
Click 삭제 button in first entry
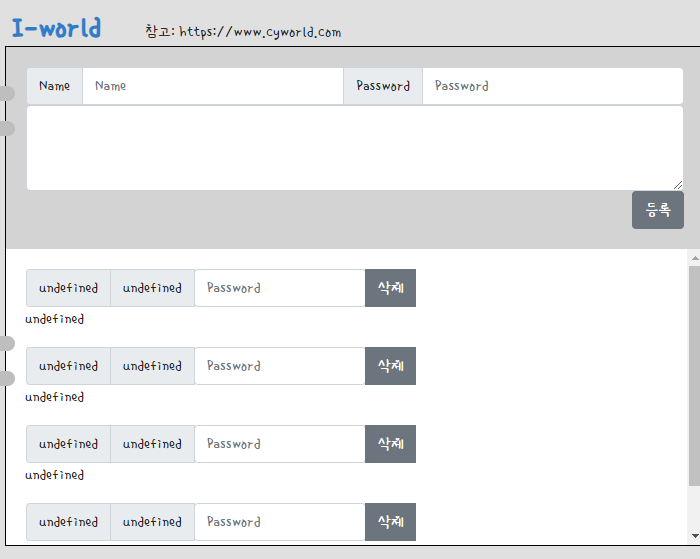(x=390, y=288)
